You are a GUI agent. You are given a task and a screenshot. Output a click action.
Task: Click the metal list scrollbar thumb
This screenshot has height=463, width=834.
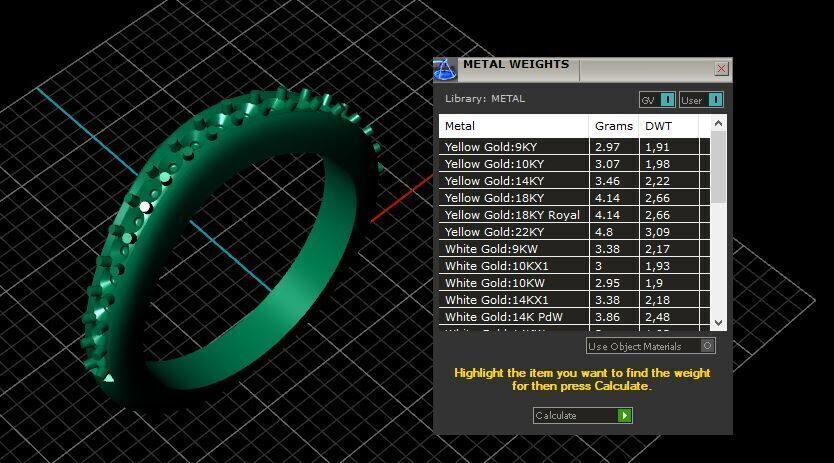tap(719, 167)
